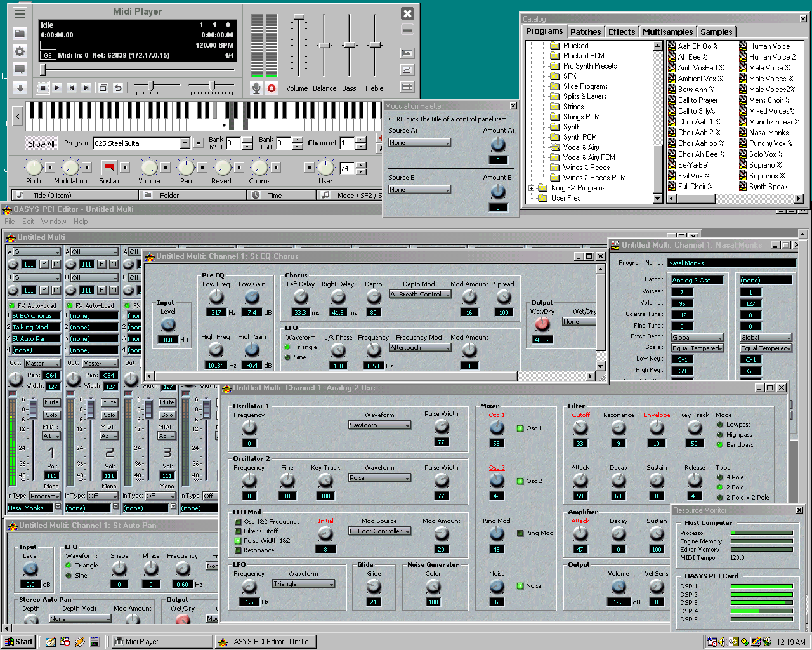Toggle the Noise mixer switch
Screen dimensions: 812x650
coord(520,586)
